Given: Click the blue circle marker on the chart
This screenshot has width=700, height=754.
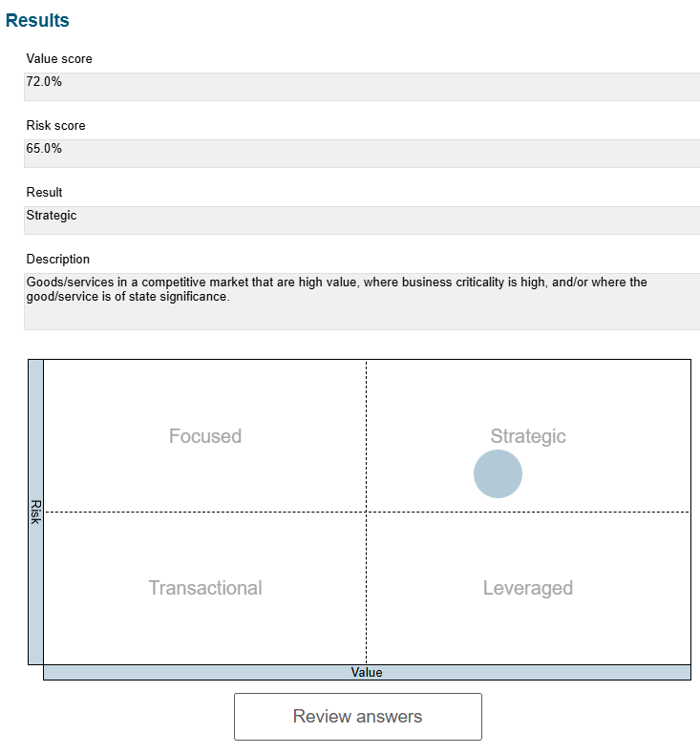Looking at the screenshot, I should 498,473.
